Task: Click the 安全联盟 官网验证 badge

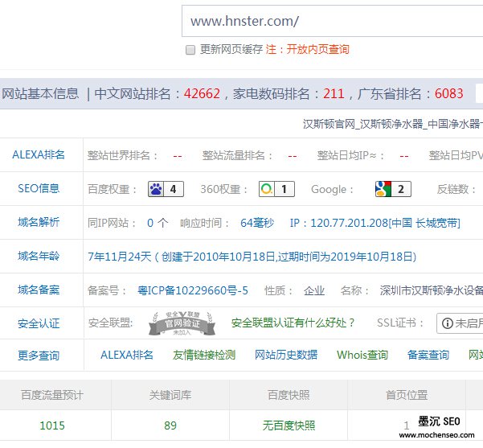Action: pos(182,323)
